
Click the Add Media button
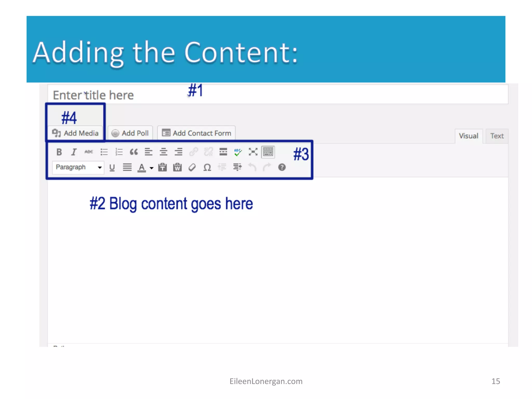[x=75, y=133]
